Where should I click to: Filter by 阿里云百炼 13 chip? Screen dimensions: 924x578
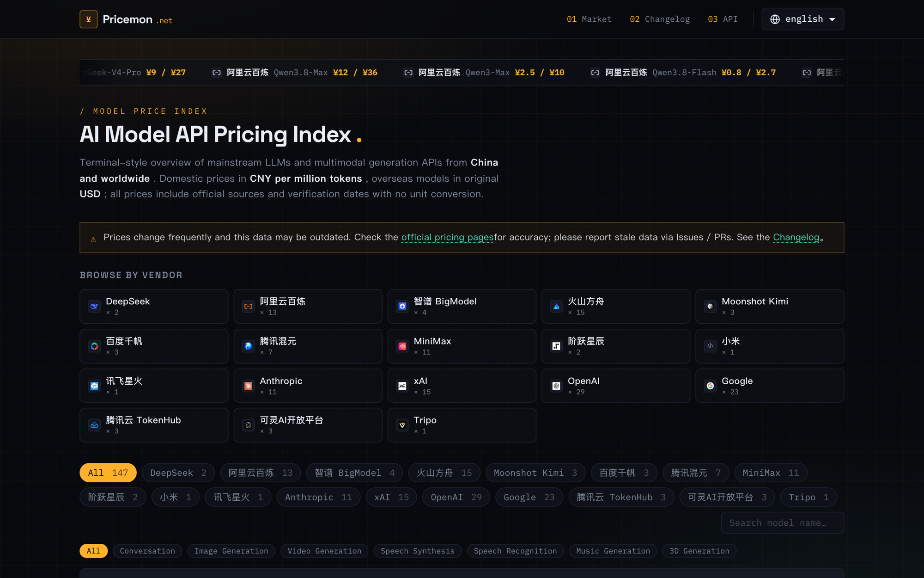coord(261,473)
